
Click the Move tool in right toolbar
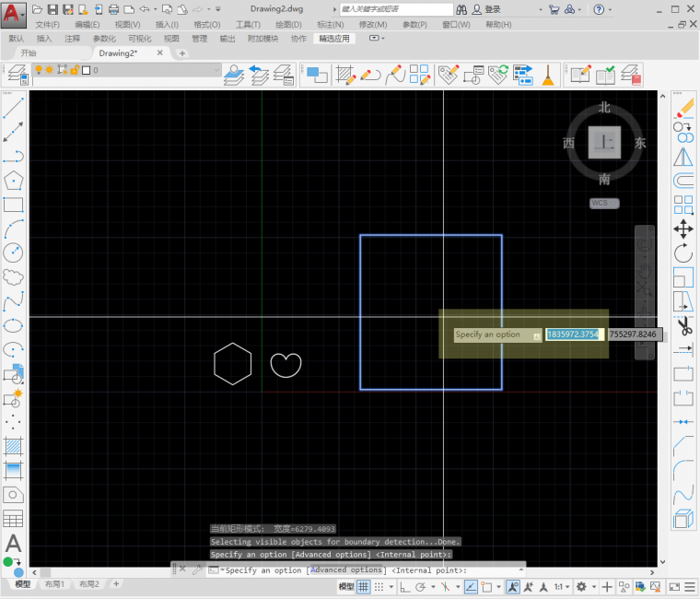(x=683, y=229)
